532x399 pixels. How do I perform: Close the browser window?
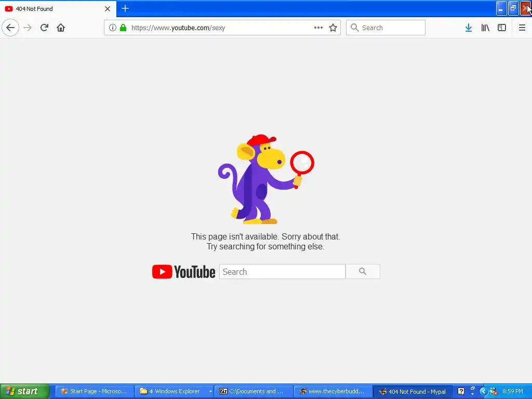[526, 8]
